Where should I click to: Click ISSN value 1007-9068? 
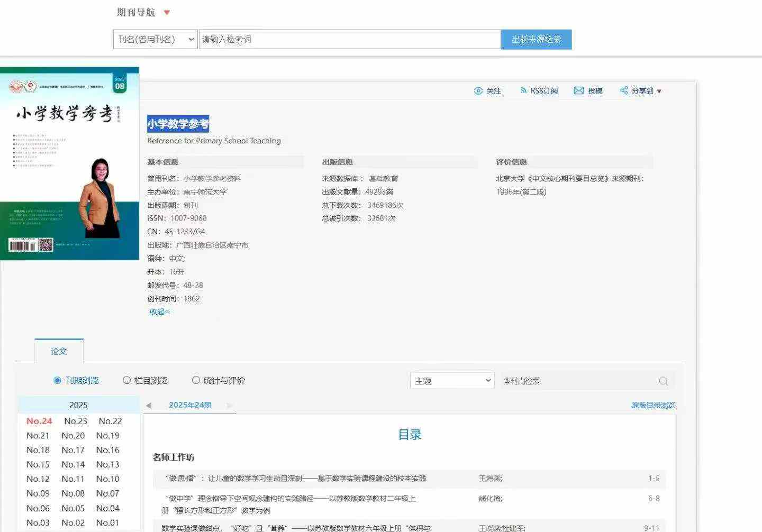pyautogui.click(x=189, y=218)
